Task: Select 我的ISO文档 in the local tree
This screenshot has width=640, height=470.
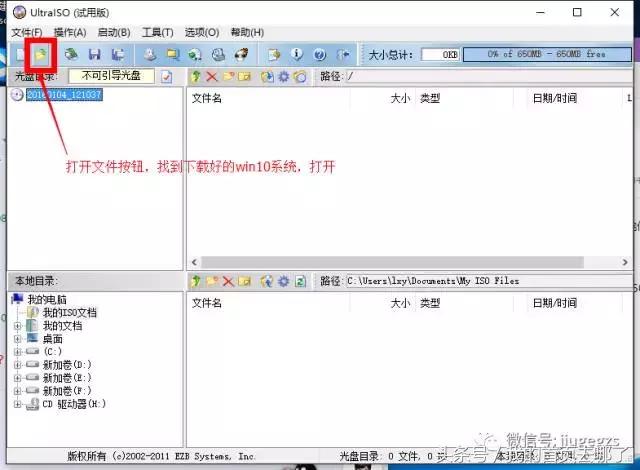Action: (70, 313)
